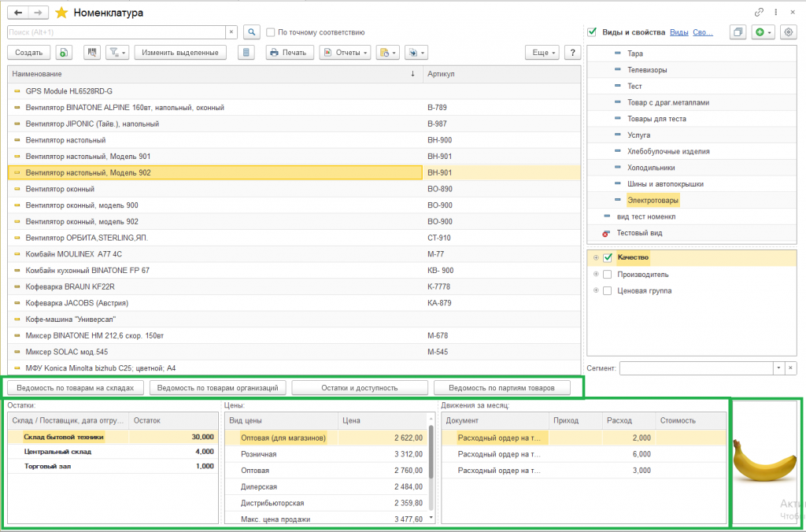Click the list view mode icon

tap(246, 53)
